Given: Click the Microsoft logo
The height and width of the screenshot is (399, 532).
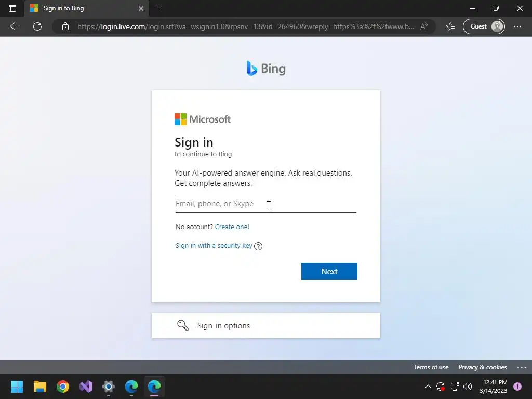Looking at the screenshot, I should [x=203, y=119].
